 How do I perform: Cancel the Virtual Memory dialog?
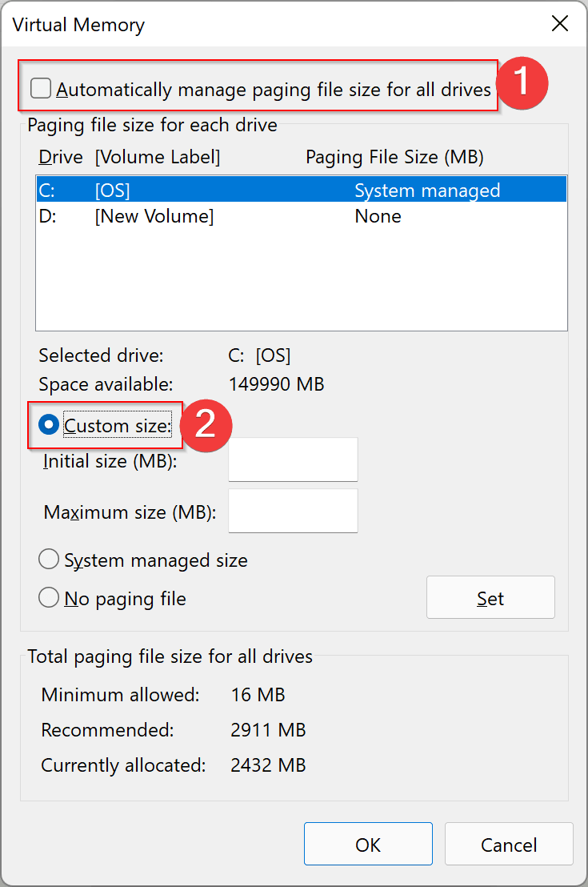[x=509, y=845]
